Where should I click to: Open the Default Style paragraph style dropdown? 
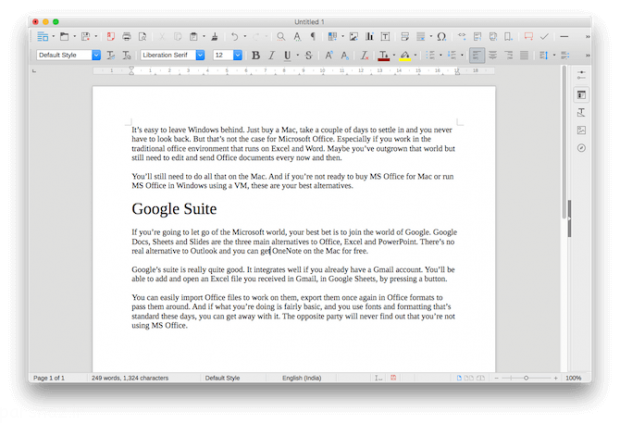pos(96,55)
